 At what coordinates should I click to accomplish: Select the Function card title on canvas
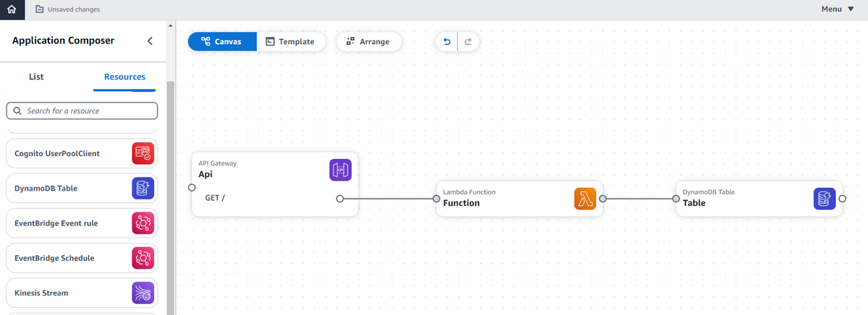[x=461, y=203]
